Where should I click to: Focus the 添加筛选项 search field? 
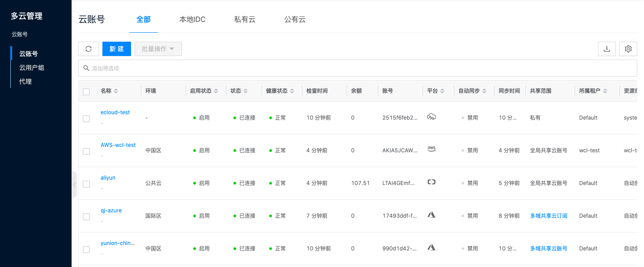tap(358, 68)
